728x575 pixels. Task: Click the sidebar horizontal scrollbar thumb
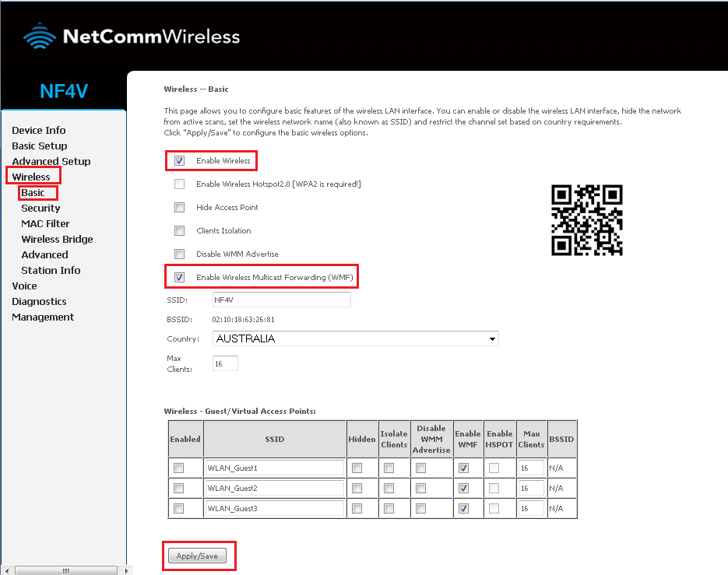click(x=66, y=571)
